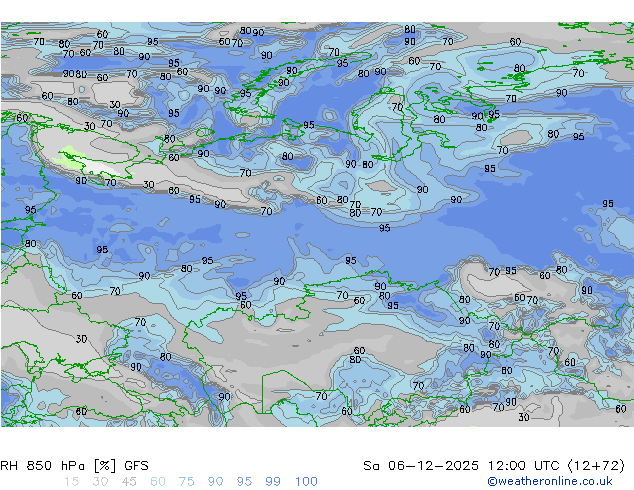
Task: Click the date 'Sa 06-12-2025 12:00 UTC (12+72)'
Action: (x=494, y=466)
